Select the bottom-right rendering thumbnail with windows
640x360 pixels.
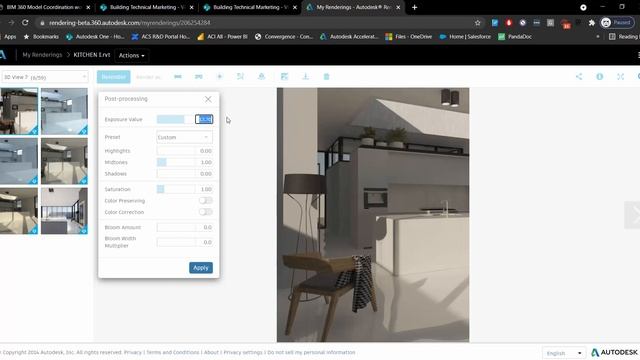pyautogui.click(x=64, y=211)
